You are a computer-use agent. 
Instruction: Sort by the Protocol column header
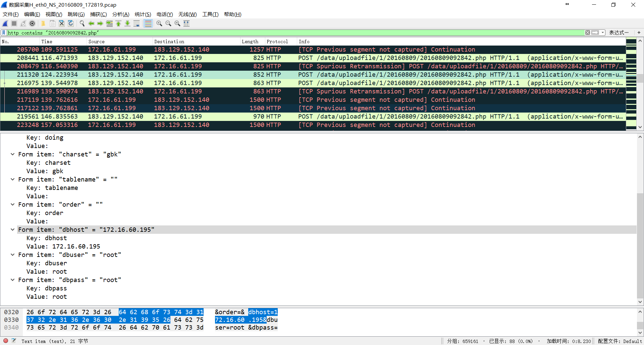point(277,42)
